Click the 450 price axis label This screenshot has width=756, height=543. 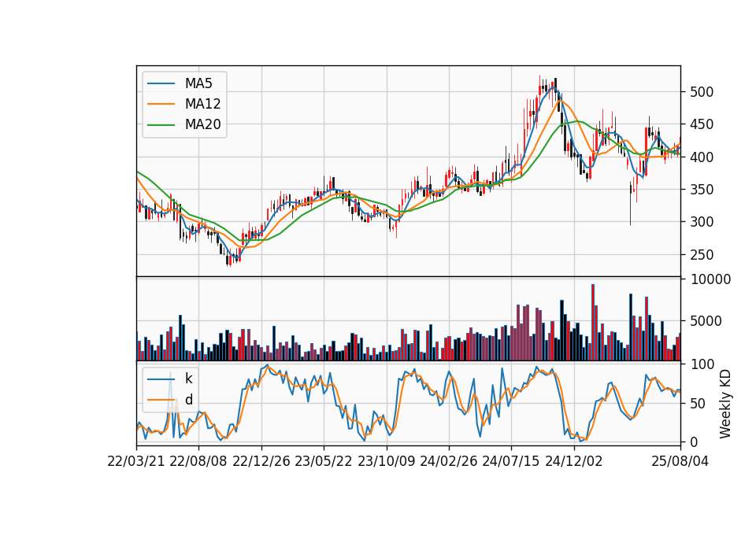[702, 124]
